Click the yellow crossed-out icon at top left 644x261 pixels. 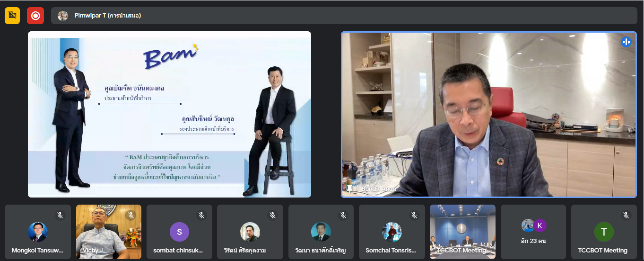(x=12, y=16)
